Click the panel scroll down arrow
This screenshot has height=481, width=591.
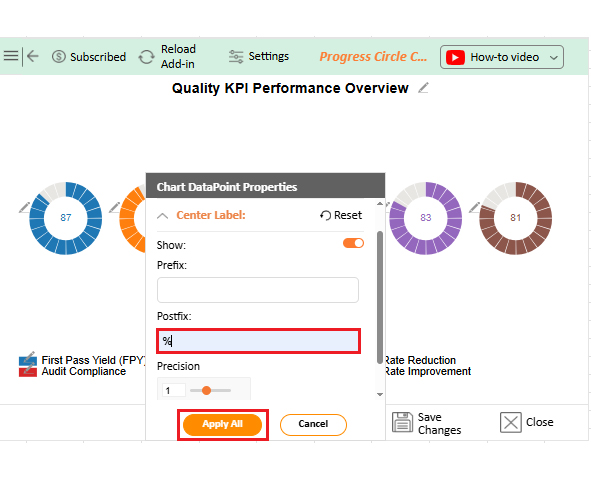380,394
